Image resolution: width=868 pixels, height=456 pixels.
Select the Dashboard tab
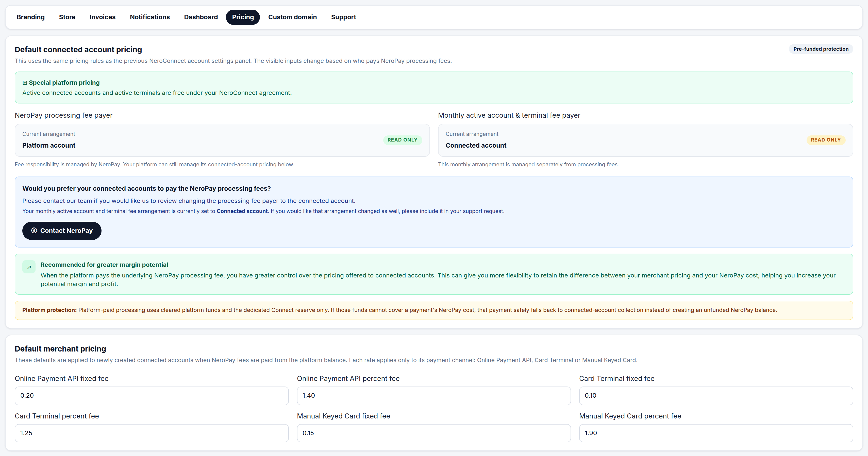(201, 17)
